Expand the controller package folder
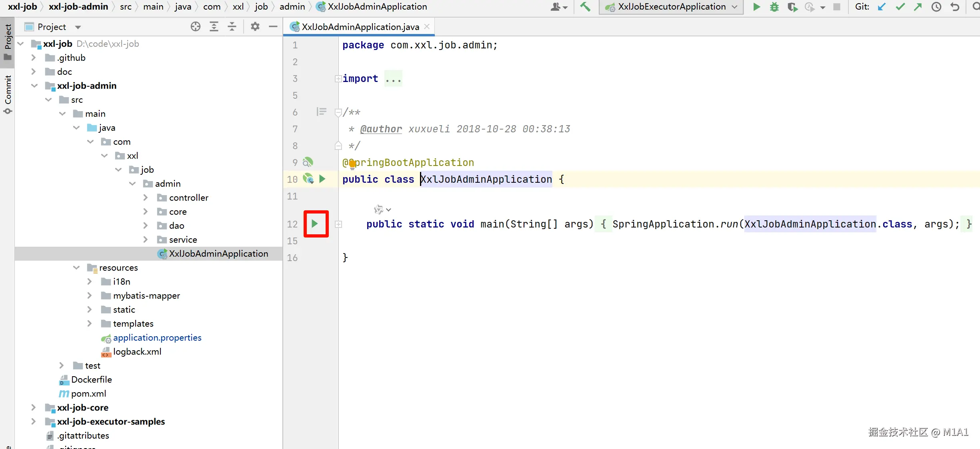 click(146, 198)
